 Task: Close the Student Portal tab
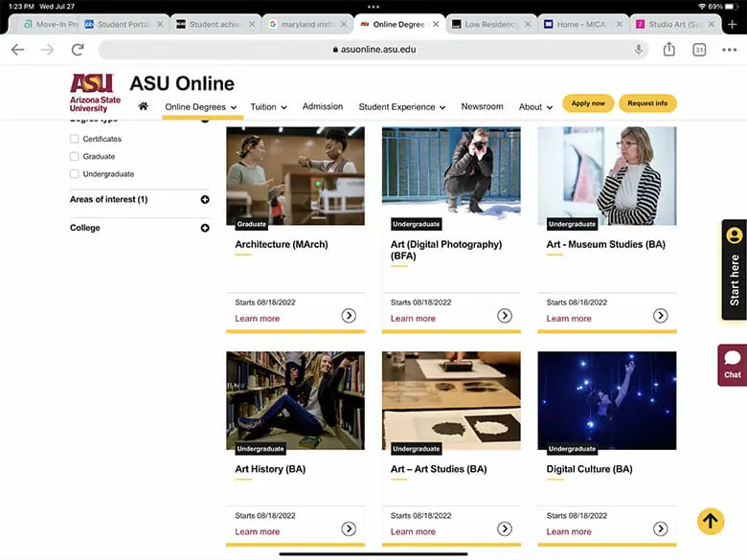[x=160, y=24]
